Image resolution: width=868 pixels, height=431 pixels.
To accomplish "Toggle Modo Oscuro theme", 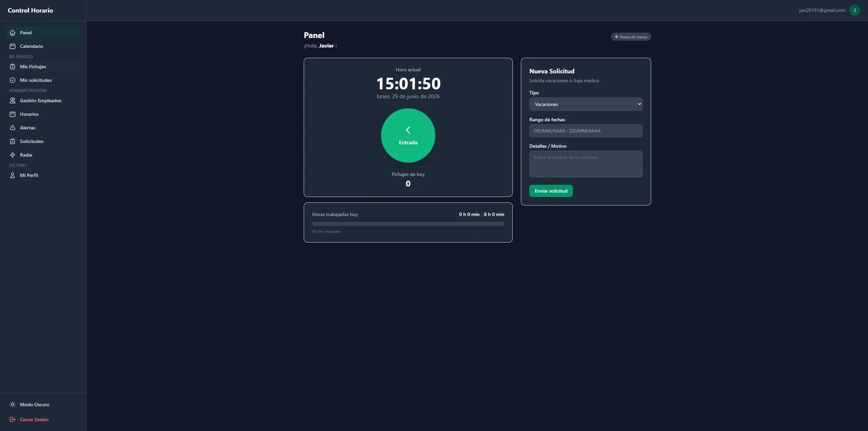I will pyautogui.click(x=43, y=405).
